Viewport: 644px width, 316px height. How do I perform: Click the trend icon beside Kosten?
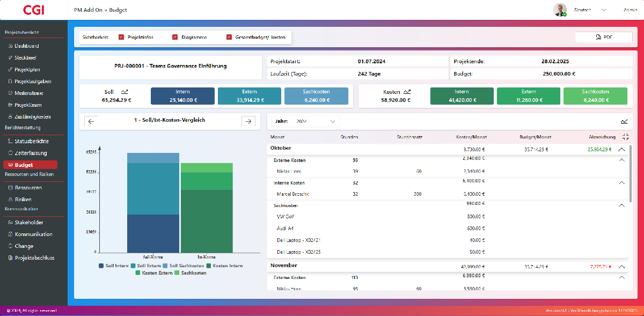(x=407, y=92)
